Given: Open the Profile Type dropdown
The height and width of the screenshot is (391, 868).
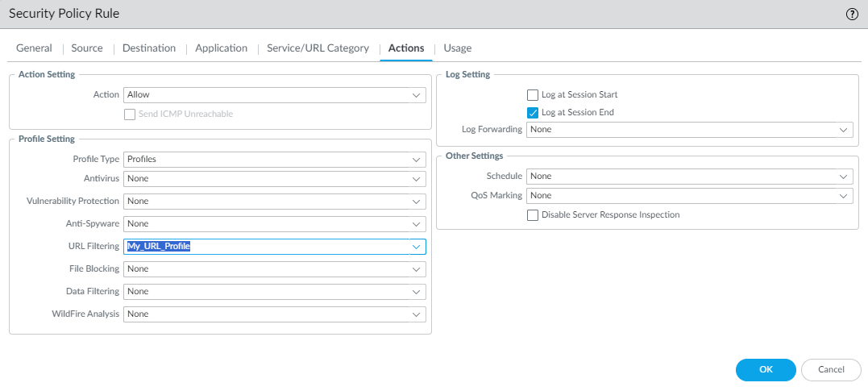Looking at the screenshot, I should pos(274,160).
